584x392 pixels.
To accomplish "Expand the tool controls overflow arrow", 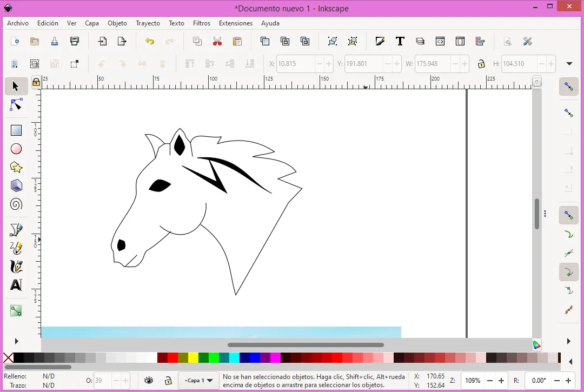I will pos(569,64).
